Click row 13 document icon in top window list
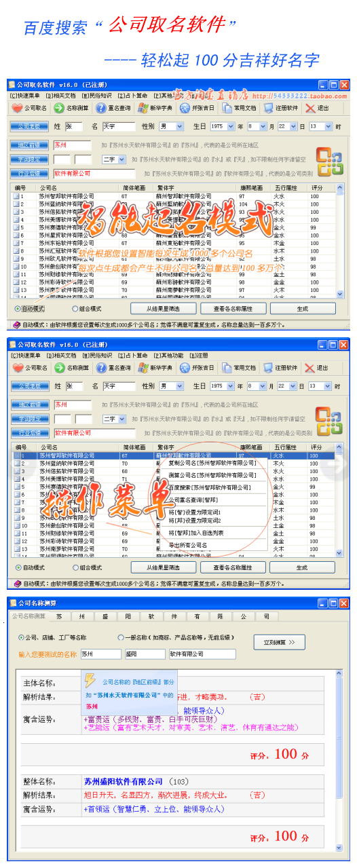This screenshot has width=357, height=868. click(16, 290)
